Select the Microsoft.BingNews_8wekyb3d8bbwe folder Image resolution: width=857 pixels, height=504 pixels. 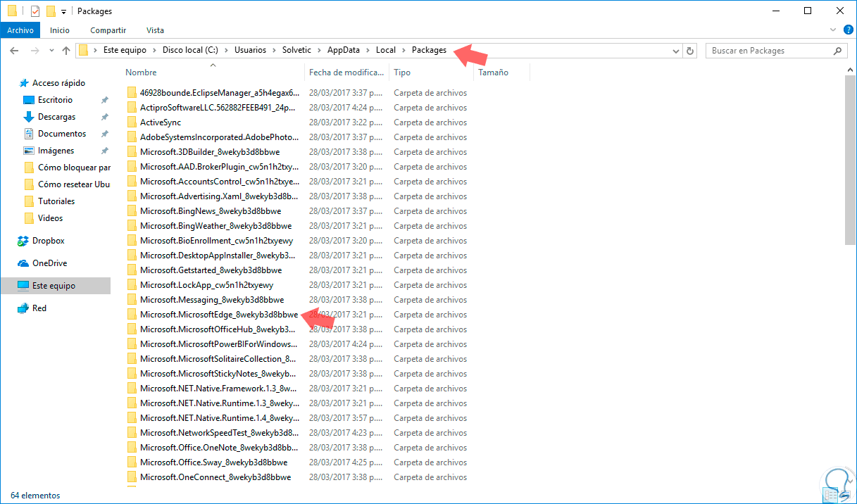point(211,211)
